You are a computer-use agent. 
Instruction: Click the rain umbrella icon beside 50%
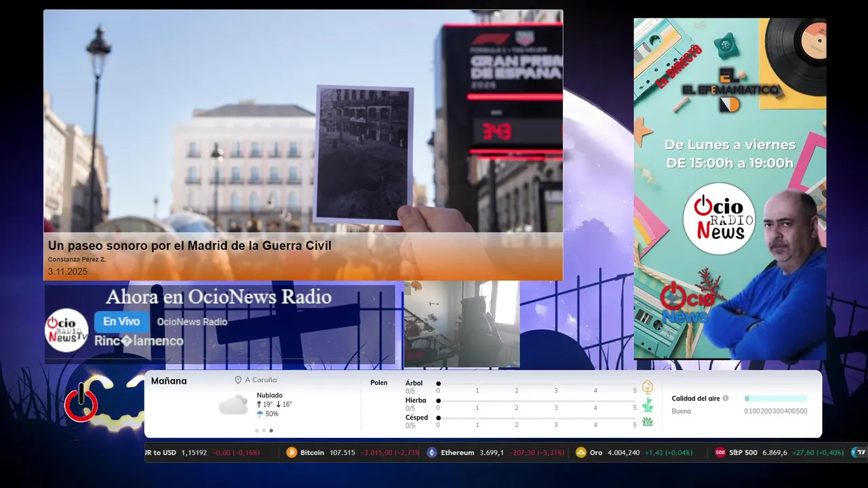pos(260,414)
